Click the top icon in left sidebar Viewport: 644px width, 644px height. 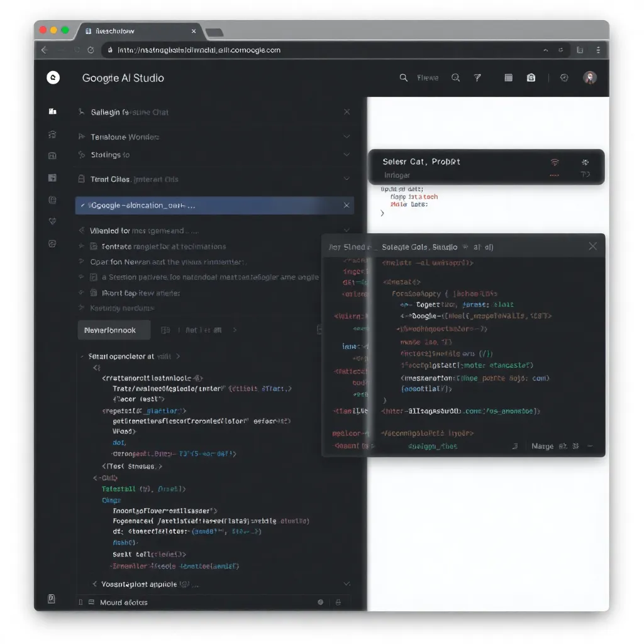point(53,111)
